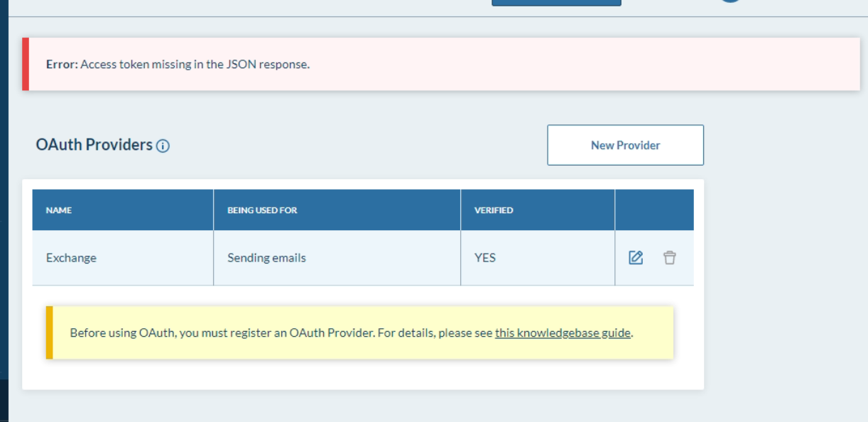
Task: Click the yellow OAuth registration notice
Action: click(359, 332)
